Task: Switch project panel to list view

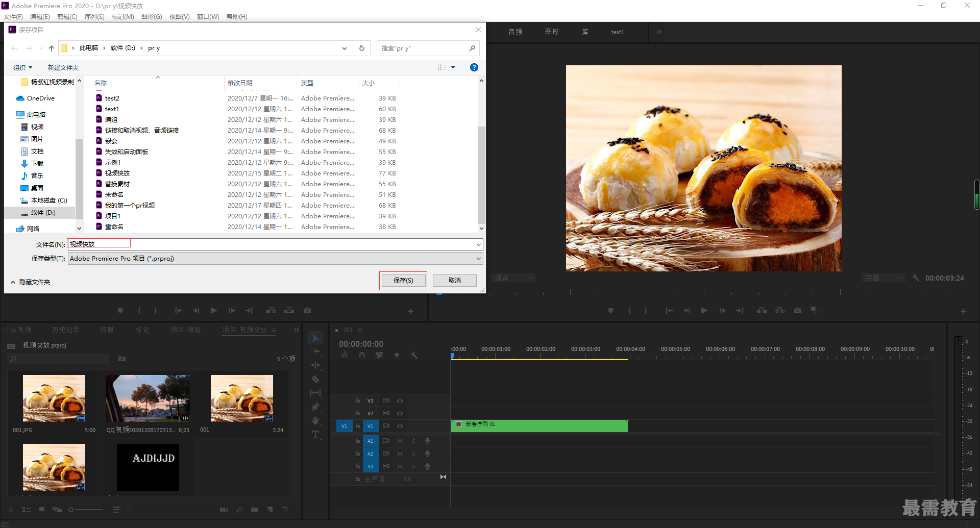Action: pyautogui.click(x=27, y=510)
